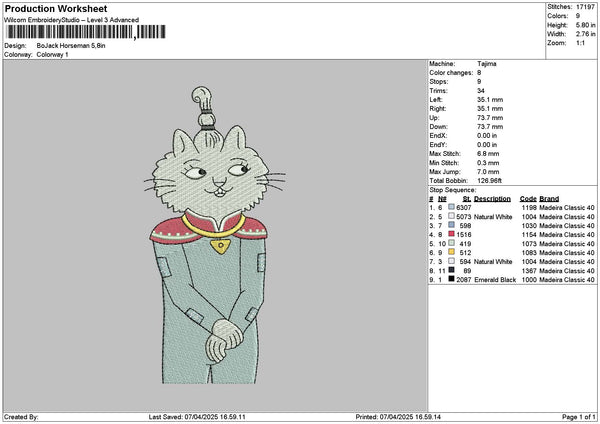Screen dimensions: 600x424
Task: Click the total bobbin value '126.96ft'
Action: point(489,181)
